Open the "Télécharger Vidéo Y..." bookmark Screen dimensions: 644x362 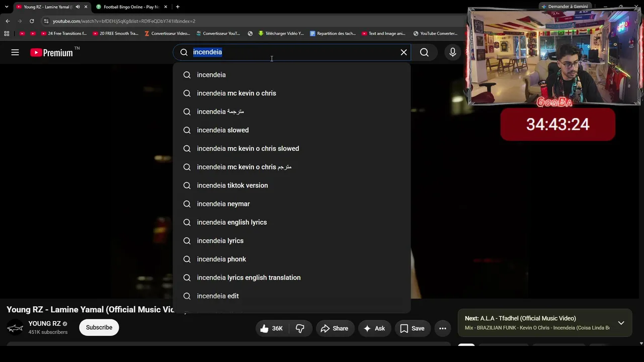pyautogui.click(x=281, y=34)
